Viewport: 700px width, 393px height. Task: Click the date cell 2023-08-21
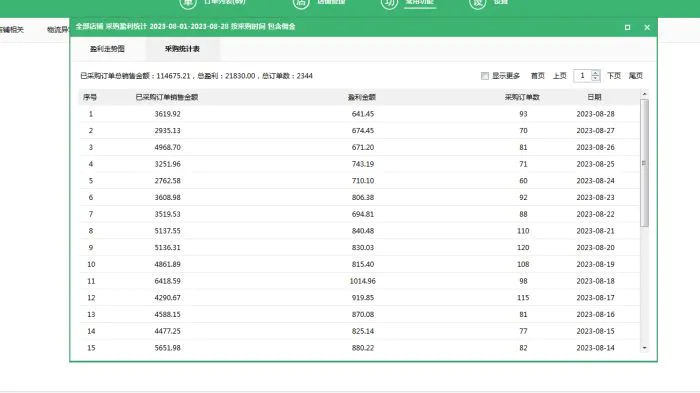point(595,231)
